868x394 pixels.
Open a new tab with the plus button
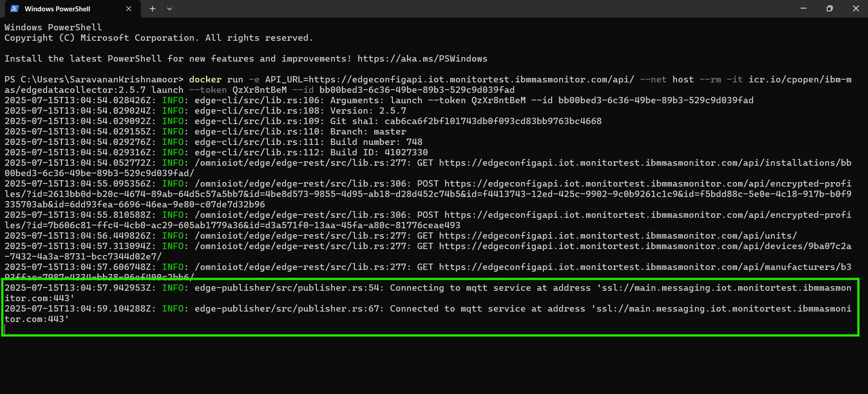[x=153, y=9]
